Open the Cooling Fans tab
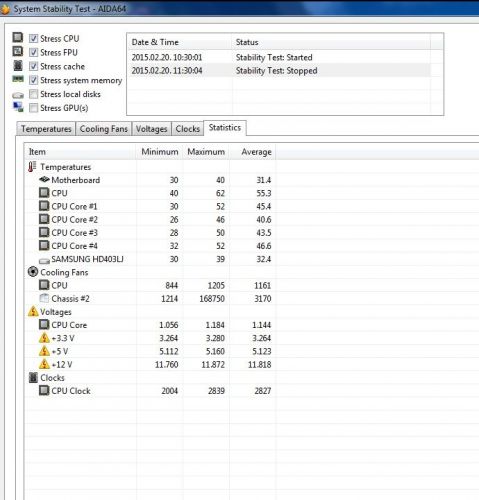This screenshot has height=500, width=479. [x=104, y=129]
